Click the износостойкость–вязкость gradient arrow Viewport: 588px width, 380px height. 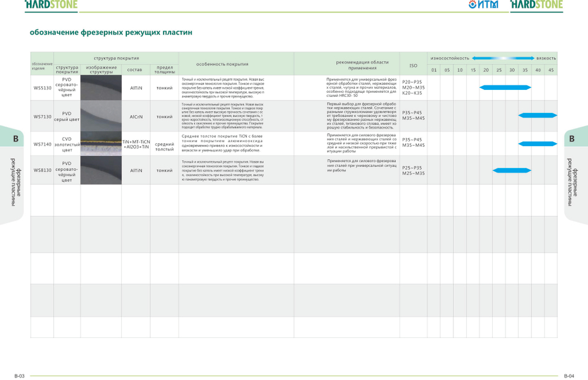click(503, 59)
